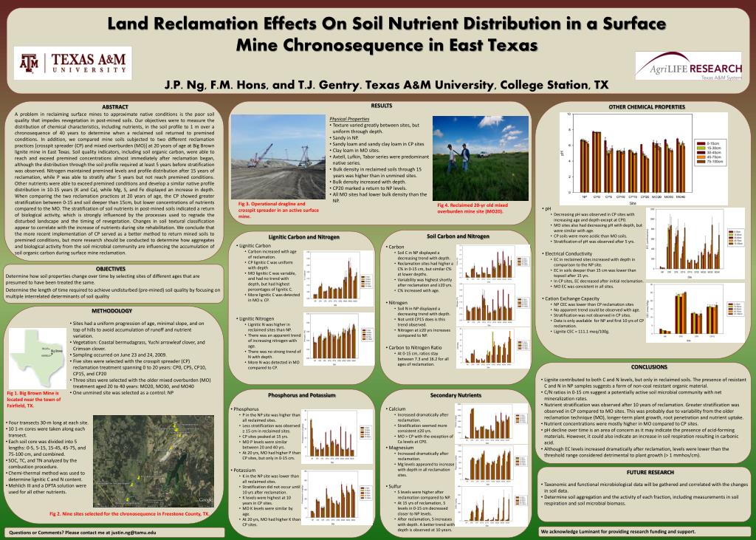Click the 'Lignitic Carbon' bullet heading
The image size is (756, 540).
[x=255, y=246]
